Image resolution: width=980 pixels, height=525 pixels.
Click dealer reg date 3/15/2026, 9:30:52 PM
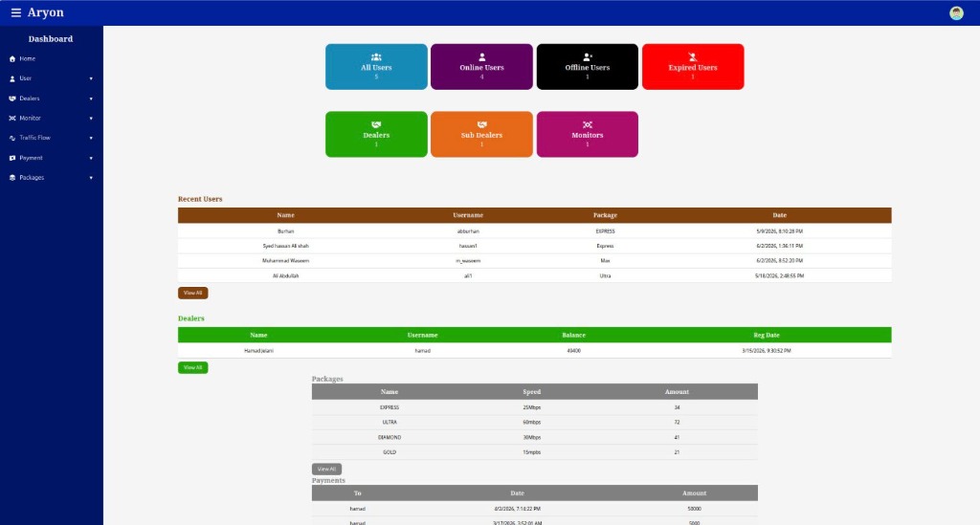point(767,351)
